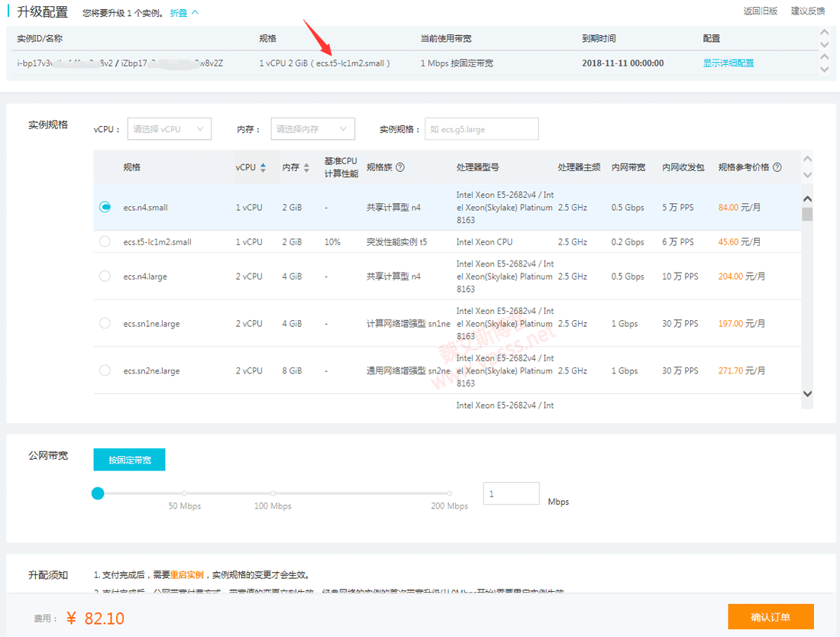Screen dimensions: 840x637
Task: Click scroll-up arrow of instance table scrollbar
Action: pyautogui.click(x=807, y=199)
